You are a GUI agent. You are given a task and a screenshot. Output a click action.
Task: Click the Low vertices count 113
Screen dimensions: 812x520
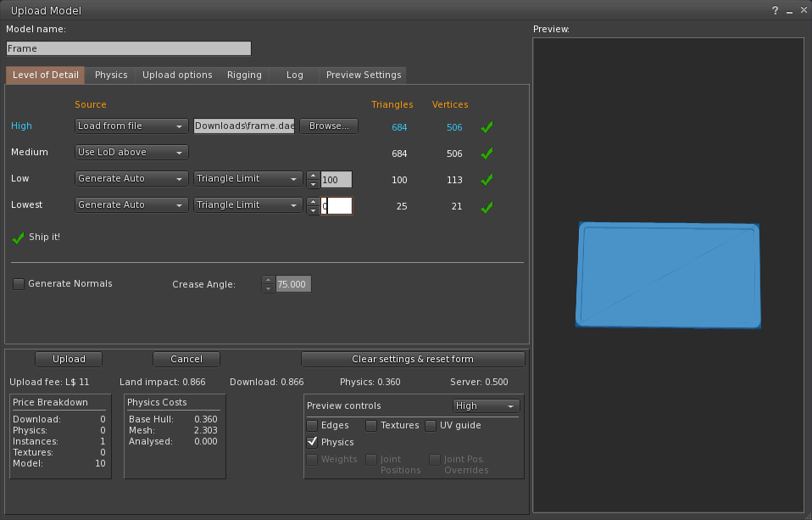454,180
